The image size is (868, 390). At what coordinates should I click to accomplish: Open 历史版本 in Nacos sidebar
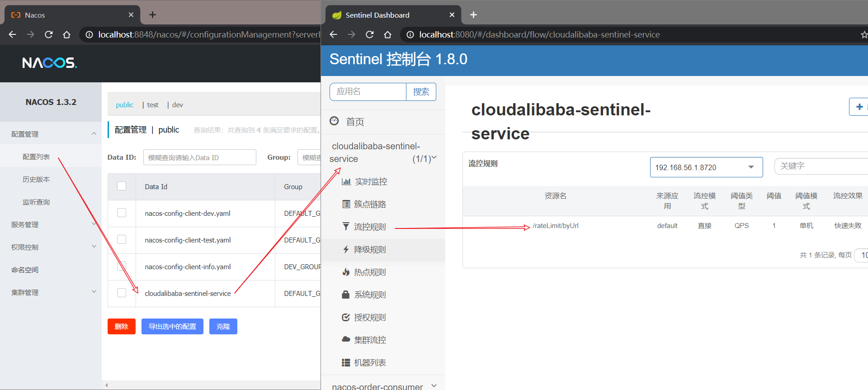36,179
